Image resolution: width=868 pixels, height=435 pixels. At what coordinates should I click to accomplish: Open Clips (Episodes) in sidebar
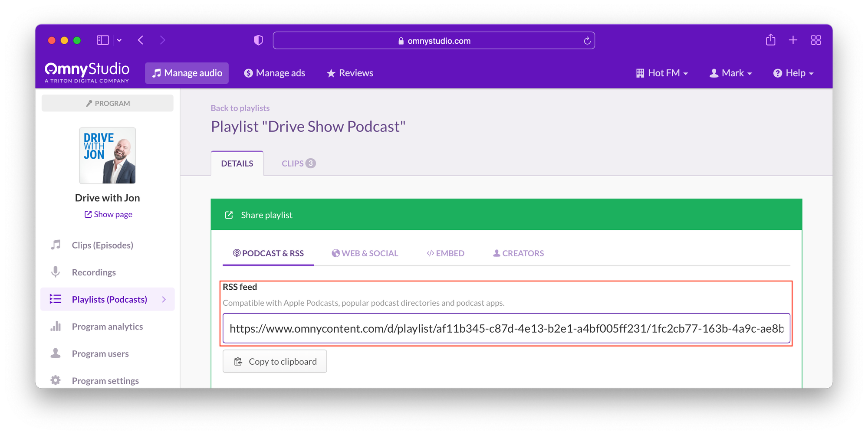pyautogui.click(x=102, y=245)
